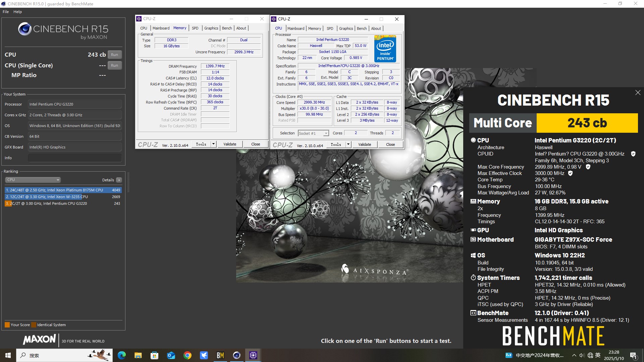Image resolution: width=644 pixels, height=362 pixels.
Task: Select the Xeon W-3235 ranking row
Action: (63, 197)
